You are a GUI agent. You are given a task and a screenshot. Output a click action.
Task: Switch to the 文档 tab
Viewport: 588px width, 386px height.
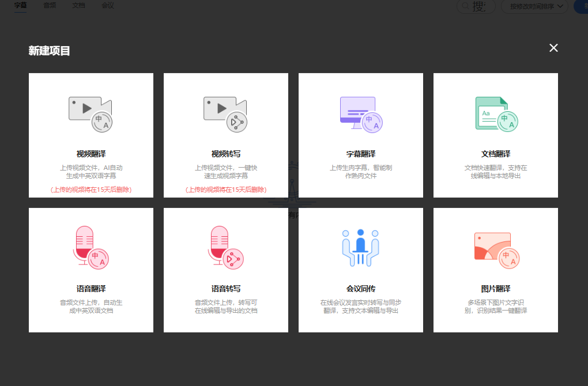click(79, 6)
